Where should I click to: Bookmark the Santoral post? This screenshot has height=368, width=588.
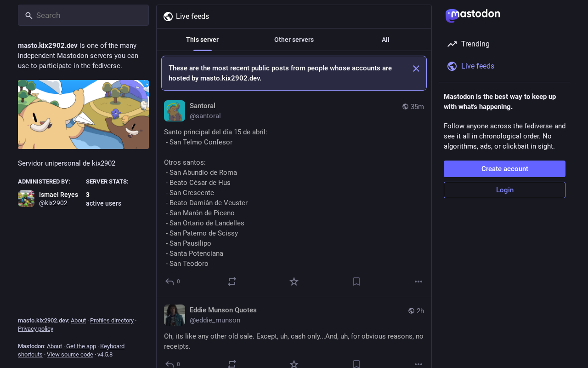(356, 282)
